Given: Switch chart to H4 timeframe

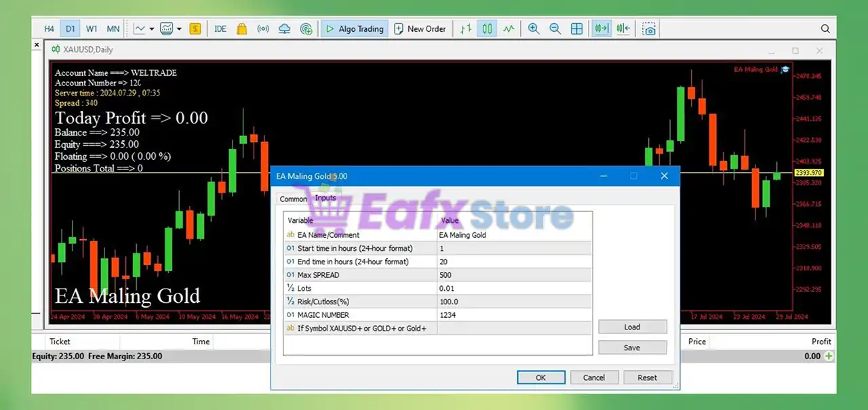Looking at the screenshot, I should tap(49, 29).
